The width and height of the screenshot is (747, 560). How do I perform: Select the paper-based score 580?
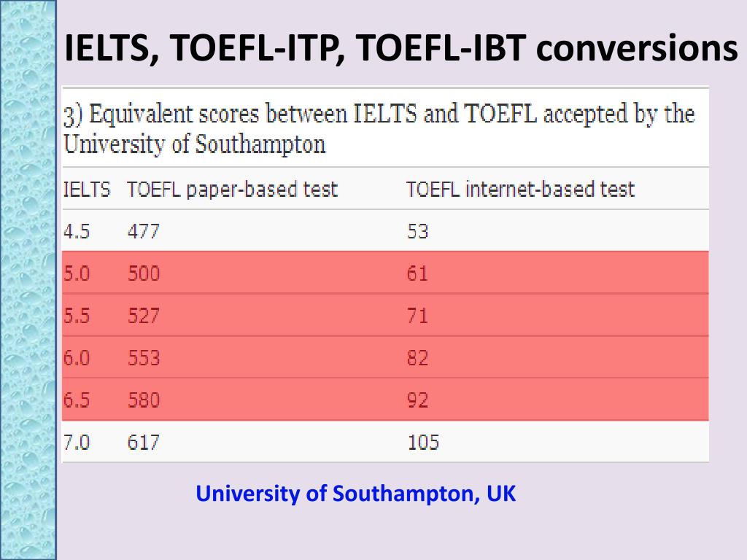[144, 400]
